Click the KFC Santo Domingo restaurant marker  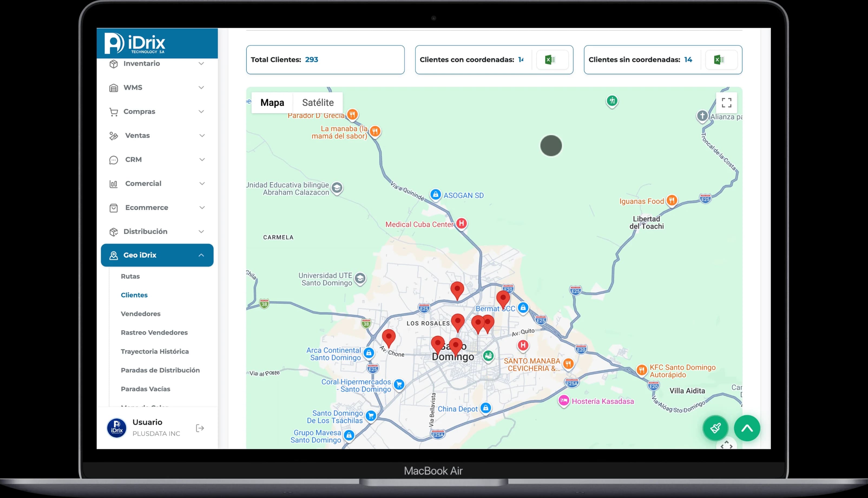(x=642, y=370)
